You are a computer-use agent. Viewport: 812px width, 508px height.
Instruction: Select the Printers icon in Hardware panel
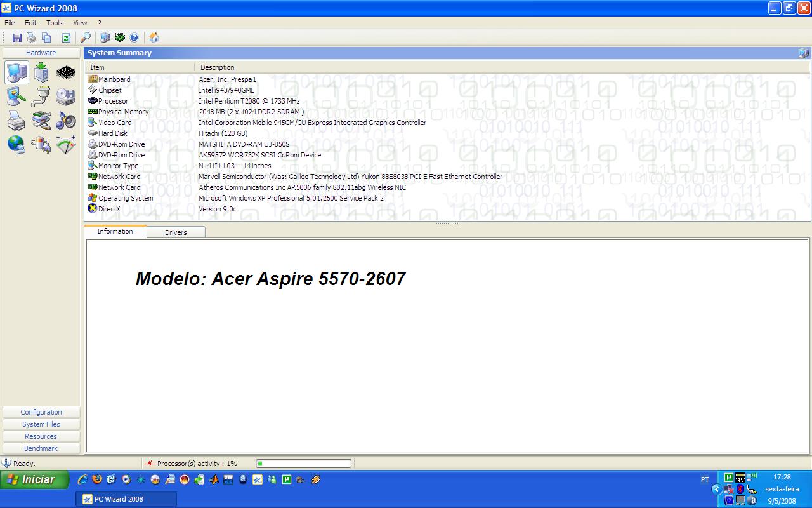click(x=17, y=121)
